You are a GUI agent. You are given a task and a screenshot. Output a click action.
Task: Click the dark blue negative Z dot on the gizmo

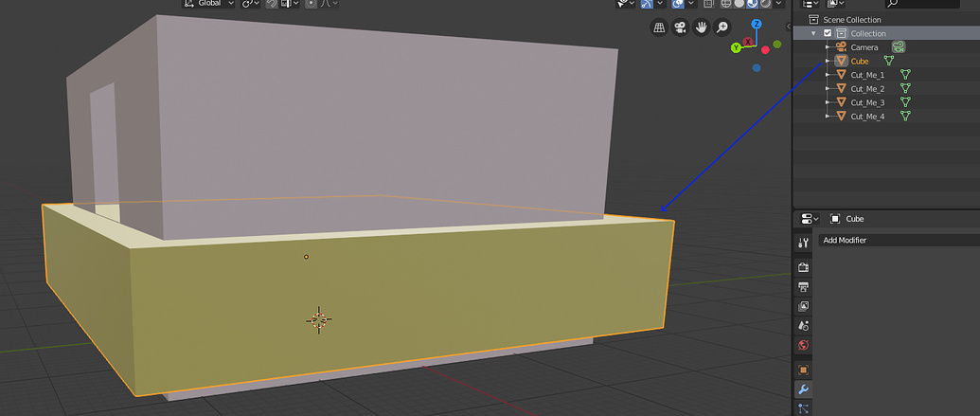(757, 67)
